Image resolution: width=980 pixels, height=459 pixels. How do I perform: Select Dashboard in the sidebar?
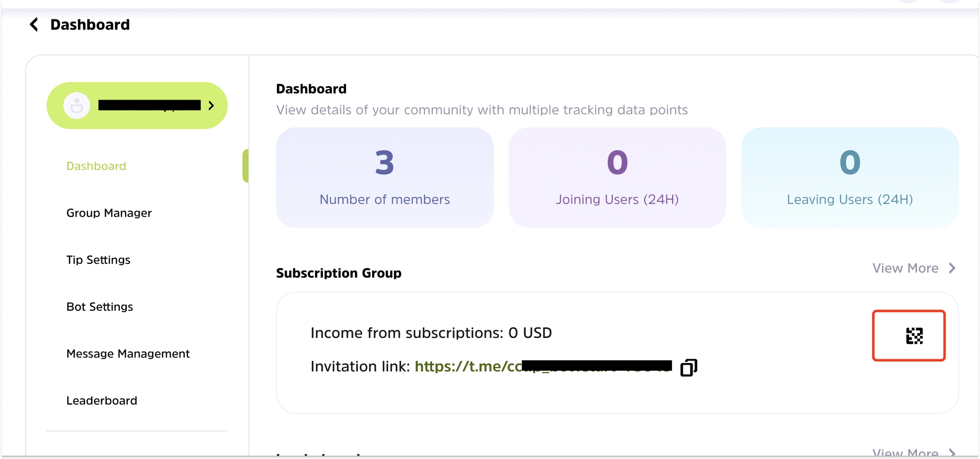(x=96, y=166)
